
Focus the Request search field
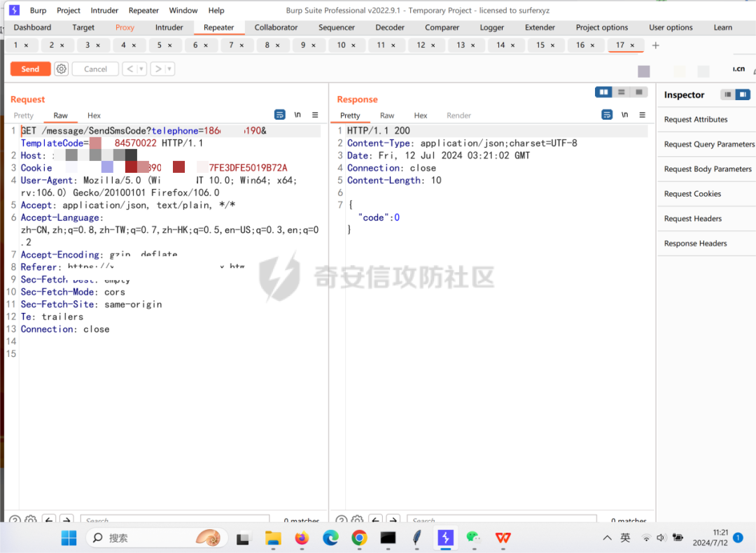click(x=175, y=520)
